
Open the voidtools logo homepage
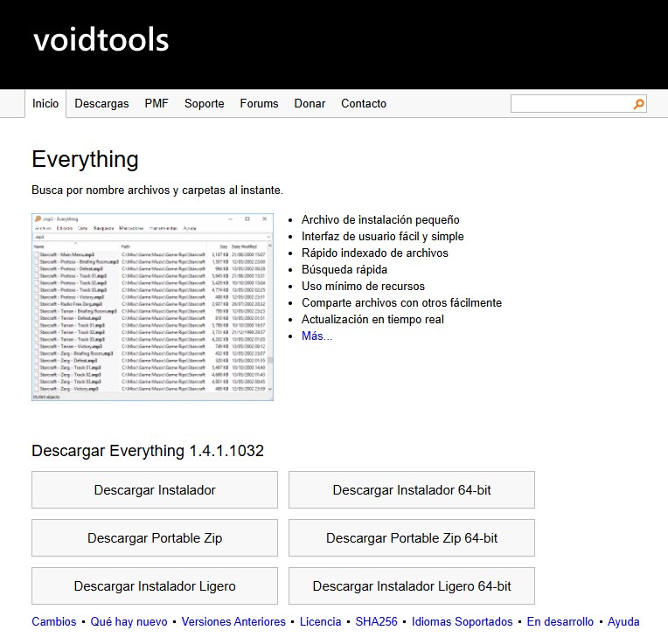101,39
